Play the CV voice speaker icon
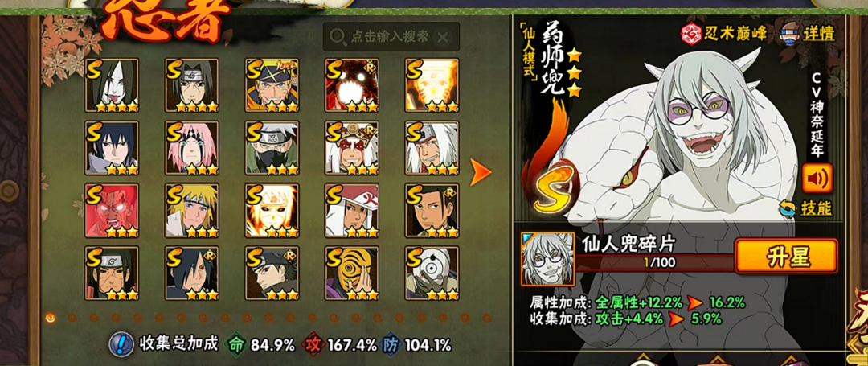The height and width of the screenshot is (366, 868). 817,179
